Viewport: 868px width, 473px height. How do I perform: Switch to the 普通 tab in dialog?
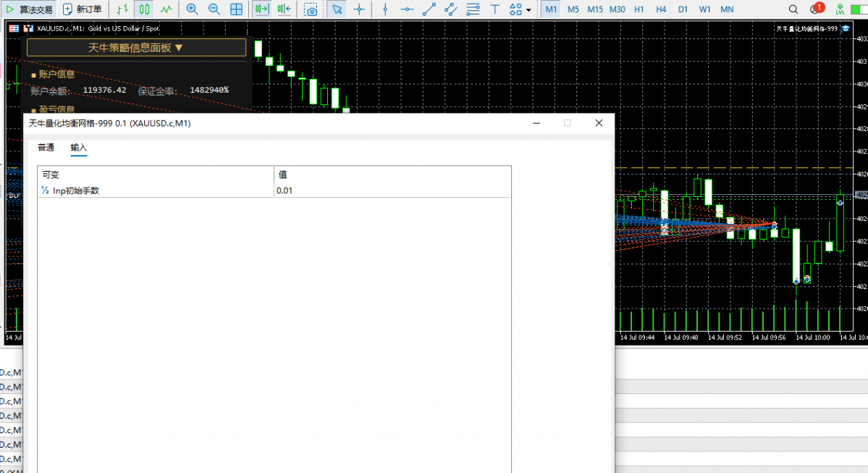click(x=46, y=147)
